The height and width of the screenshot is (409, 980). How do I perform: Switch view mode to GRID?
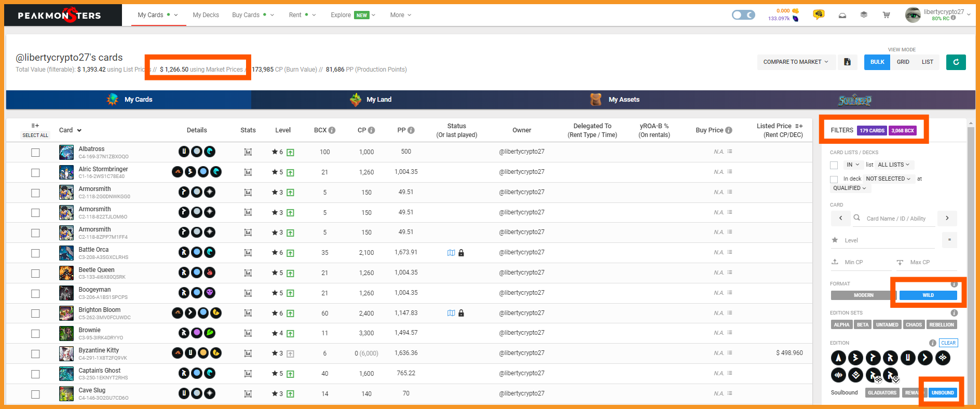903,62
